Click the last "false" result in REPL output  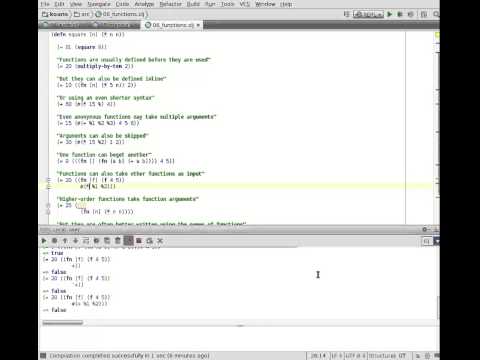[59, 310]
